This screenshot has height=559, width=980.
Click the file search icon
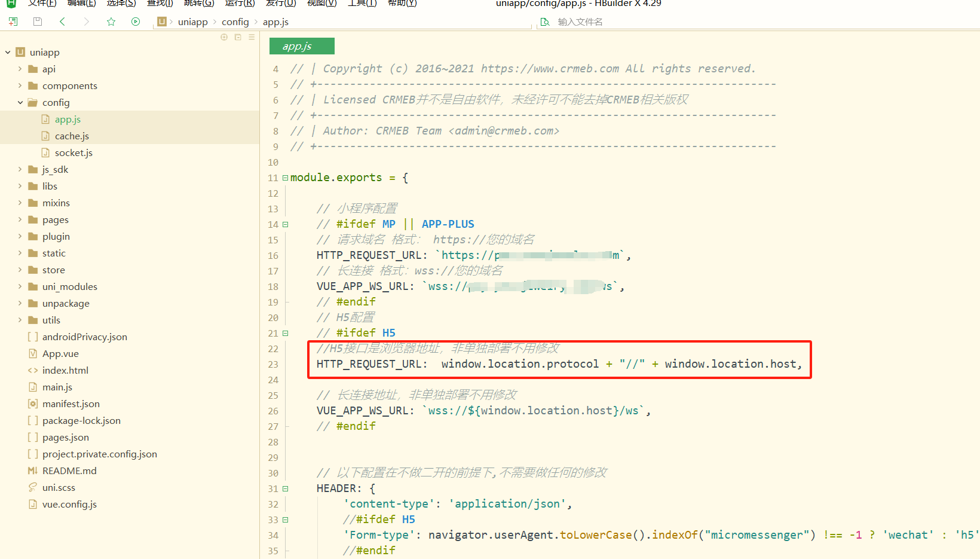(545, 22)
